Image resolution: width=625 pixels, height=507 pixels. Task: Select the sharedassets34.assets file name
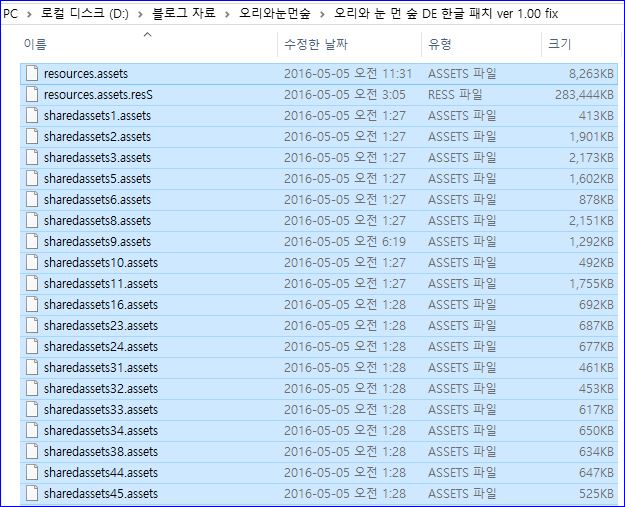(101, 430)
